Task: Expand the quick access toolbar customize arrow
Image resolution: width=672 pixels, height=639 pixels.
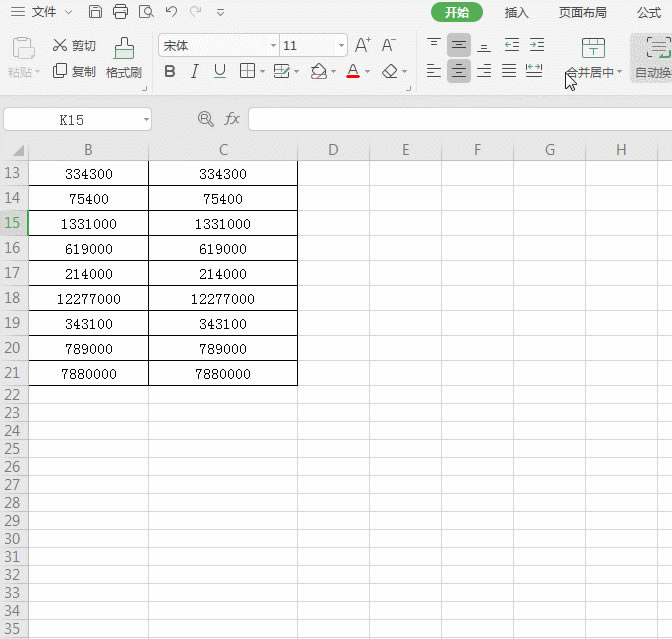Action: [220, 12]
